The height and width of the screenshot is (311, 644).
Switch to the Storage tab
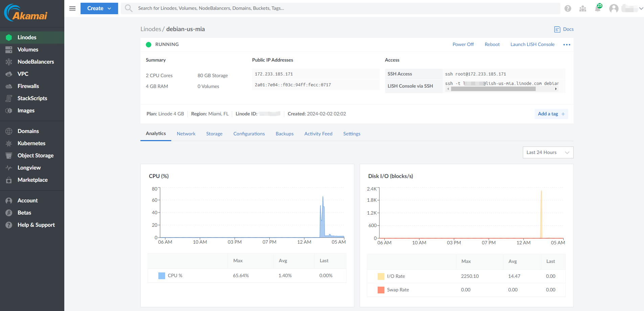click(214, 134)
